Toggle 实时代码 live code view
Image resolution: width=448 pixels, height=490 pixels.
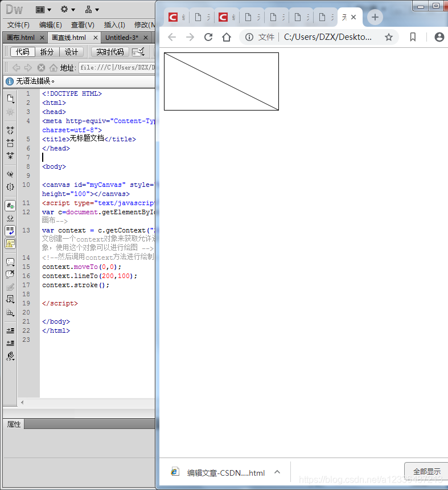110,51
